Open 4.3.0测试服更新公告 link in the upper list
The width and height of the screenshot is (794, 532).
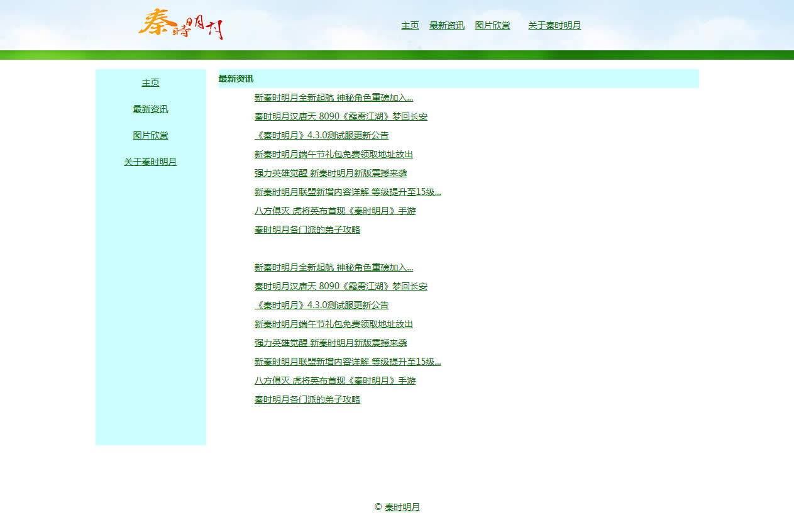(321, 136)
